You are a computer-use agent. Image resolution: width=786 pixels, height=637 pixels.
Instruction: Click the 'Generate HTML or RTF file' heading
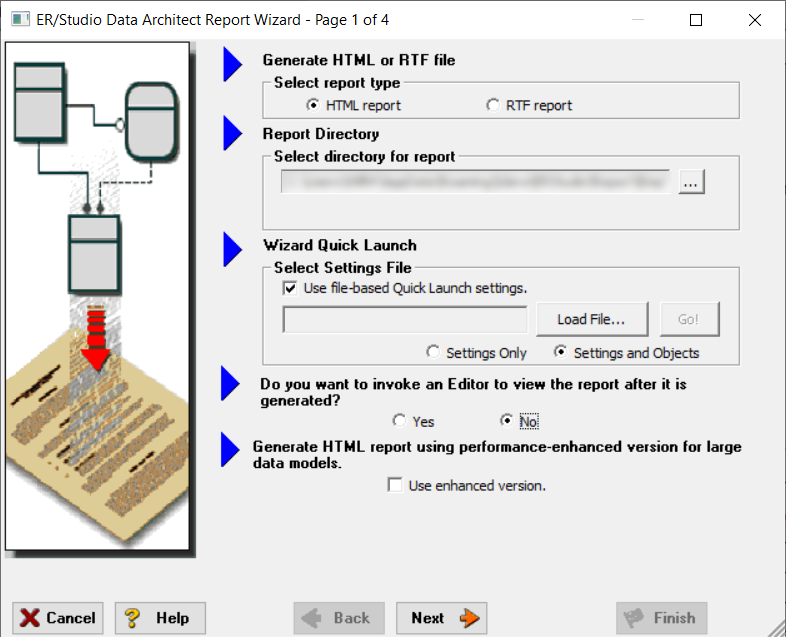[359, 60]
